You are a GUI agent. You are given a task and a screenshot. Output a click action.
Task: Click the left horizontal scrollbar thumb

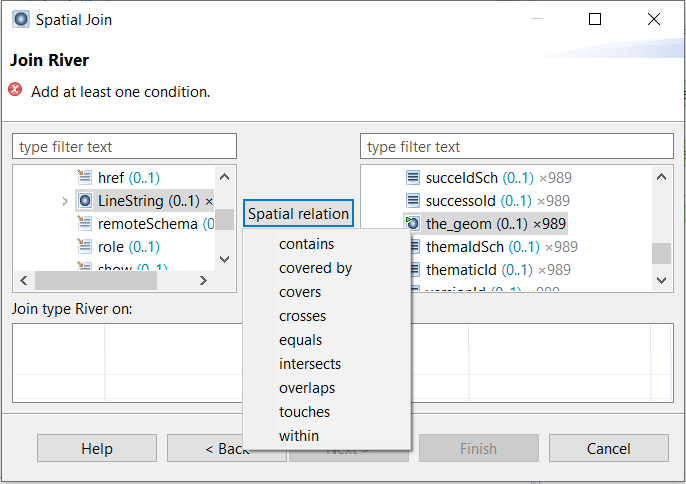(96, 281)
